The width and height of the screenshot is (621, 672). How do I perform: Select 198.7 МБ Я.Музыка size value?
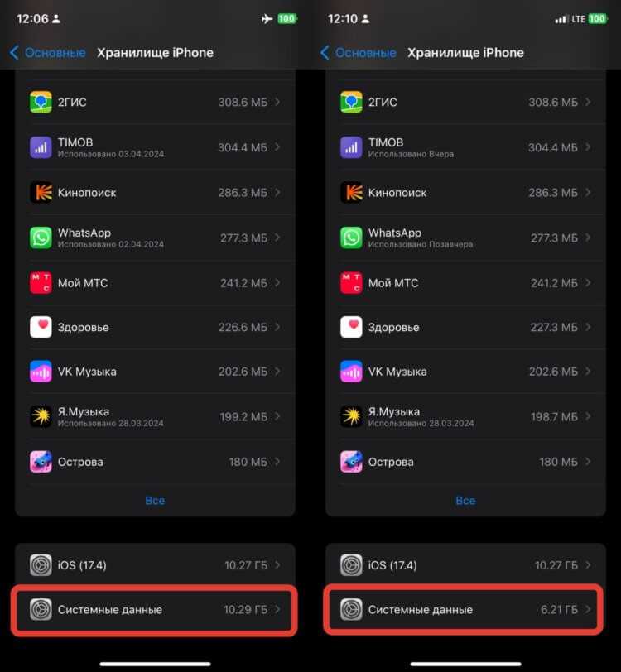point(554,416)
